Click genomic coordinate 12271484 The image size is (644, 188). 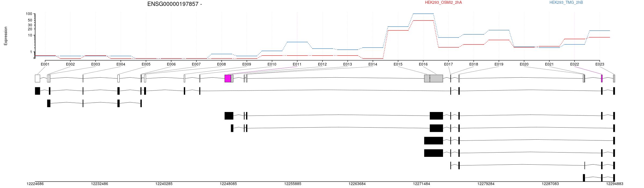[x=422, y=184]
